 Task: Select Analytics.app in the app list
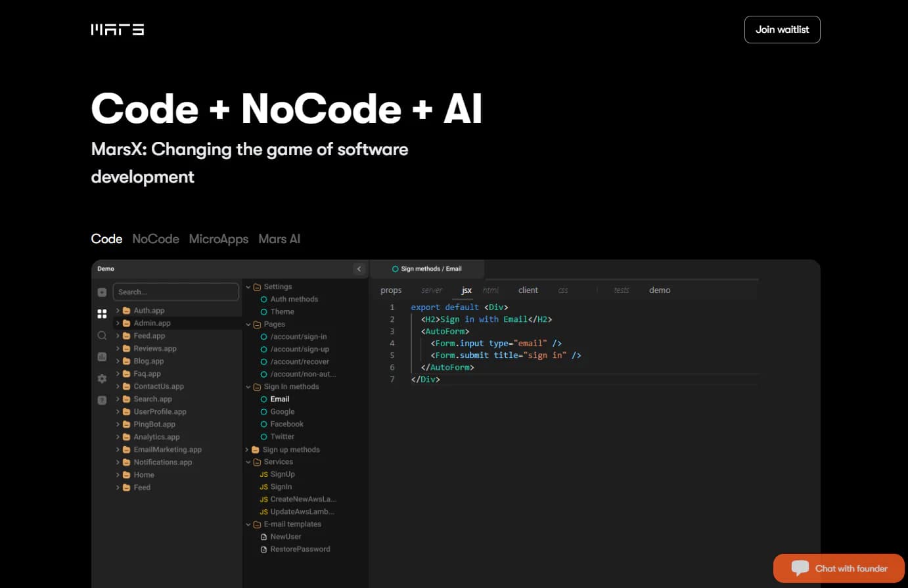(156, 437)
